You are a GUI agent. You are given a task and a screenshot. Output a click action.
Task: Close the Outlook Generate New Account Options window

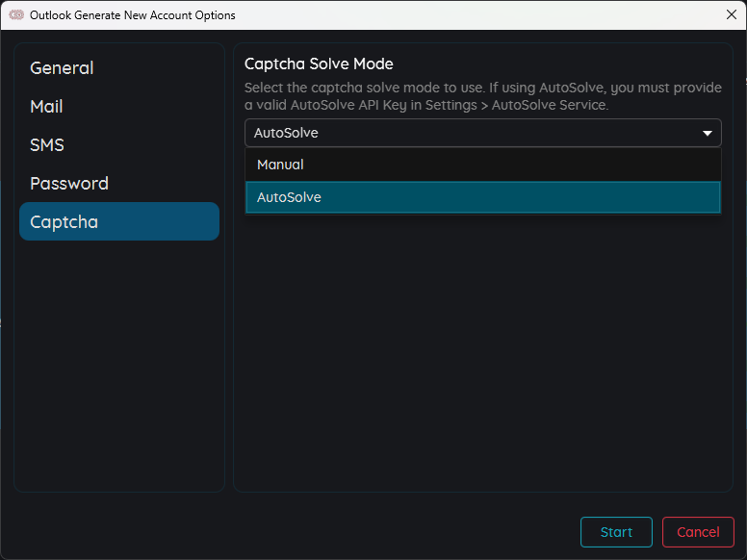coord(732,14)
